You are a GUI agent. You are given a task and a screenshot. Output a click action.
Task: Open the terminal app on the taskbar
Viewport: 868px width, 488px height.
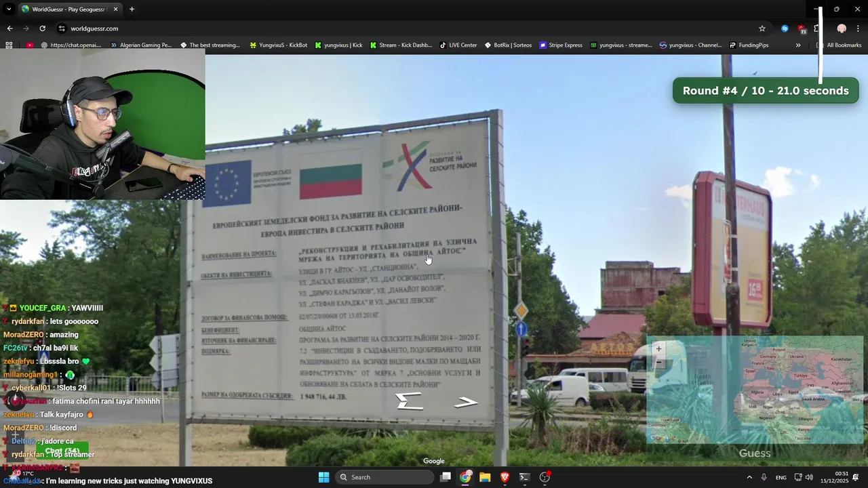(x=524, y=477)
